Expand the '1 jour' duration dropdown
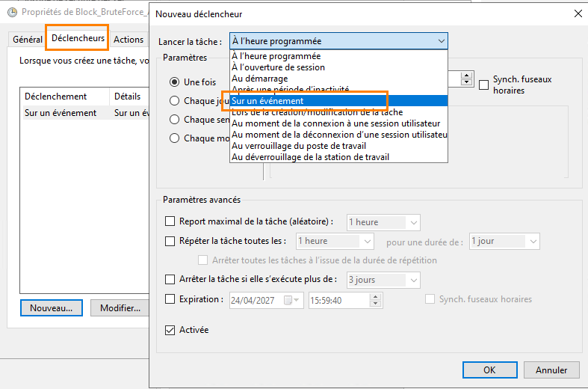The height and width of the screenshot is (389, 588). tap(533, 241)
